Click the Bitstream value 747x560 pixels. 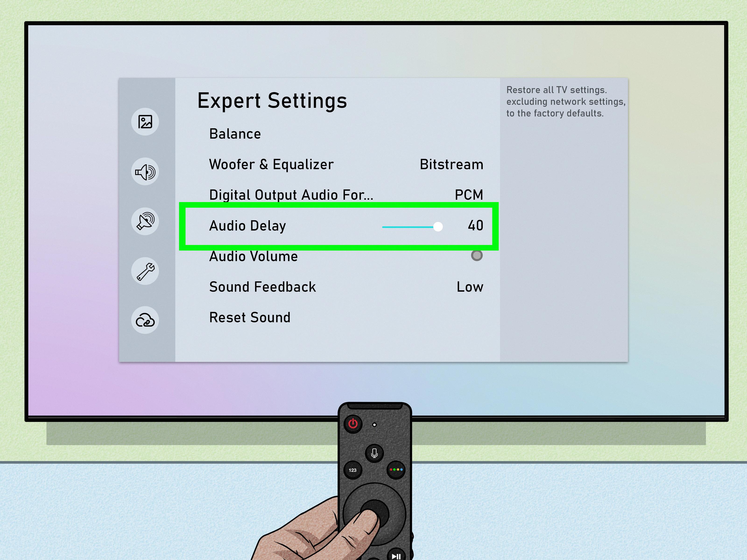coord(451,164)
